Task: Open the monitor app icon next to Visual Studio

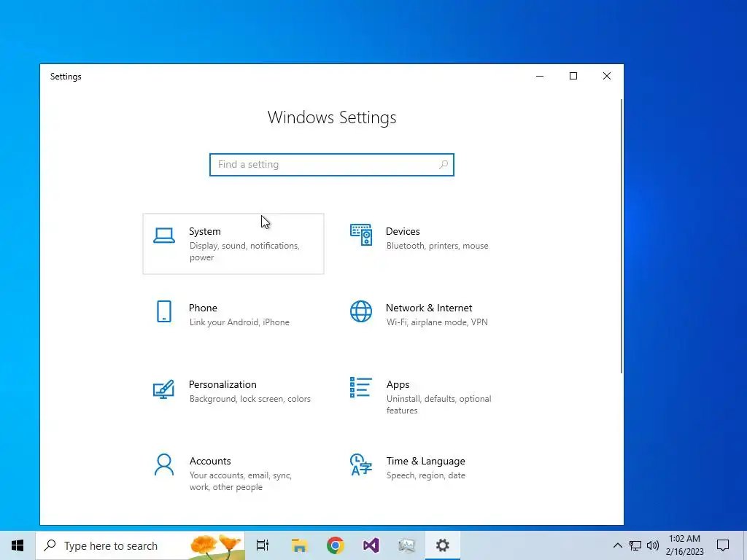Action: pyautogui.click(x=407, y=545)
